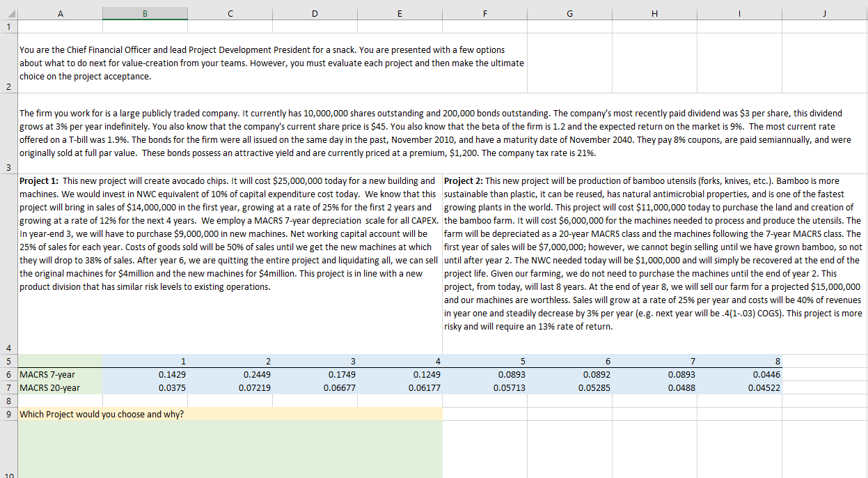This screenshot has width=868, height=478.
Task: Select row 9 header
Action: click(8, 414)
